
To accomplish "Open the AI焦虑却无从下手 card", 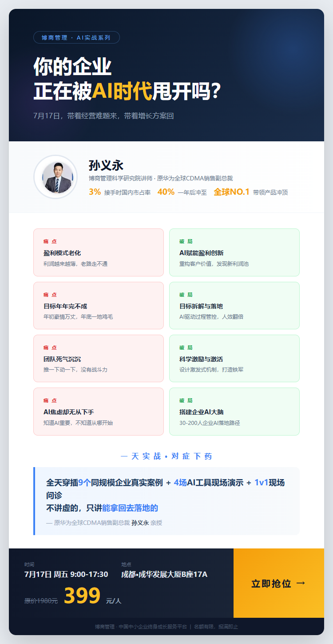I will [x=99, y=412].
